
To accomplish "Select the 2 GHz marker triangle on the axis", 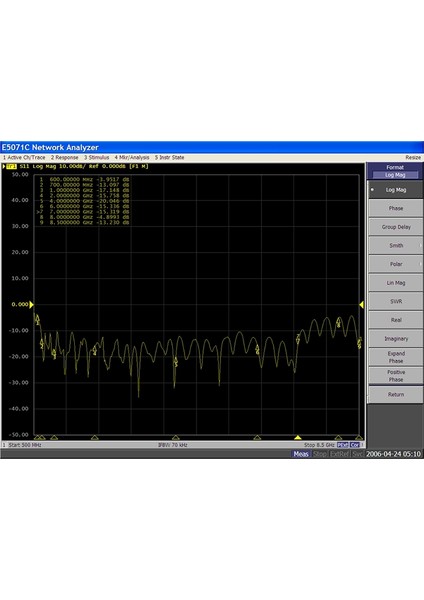I will (x=95, y=437).
